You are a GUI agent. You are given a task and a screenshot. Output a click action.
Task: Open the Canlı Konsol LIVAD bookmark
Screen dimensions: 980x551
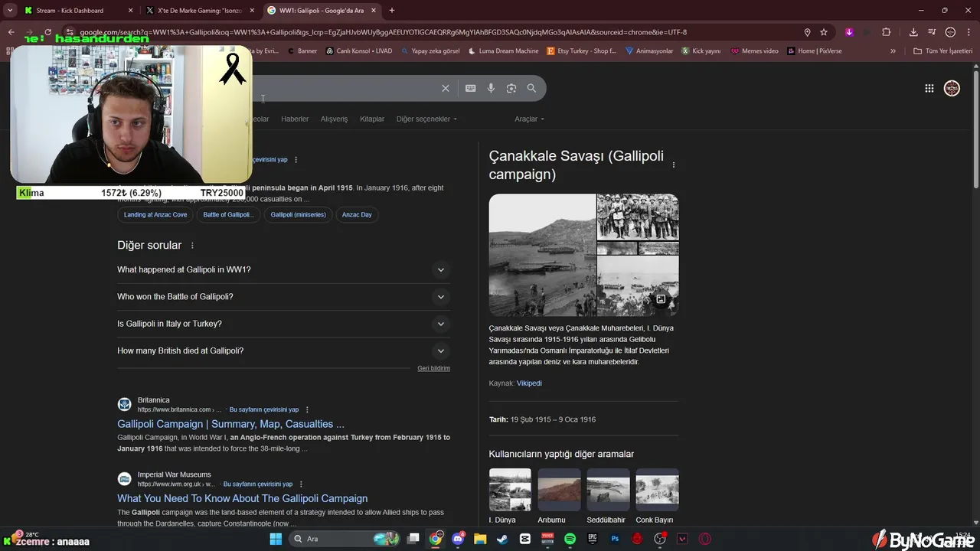point(358,51)
